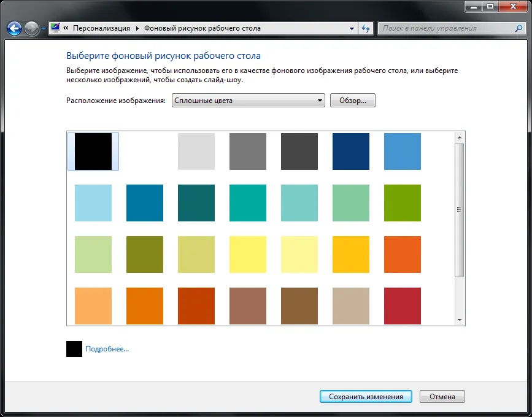Pick the dusty rose-brown swatch
532x417 pixels.
click(x=248, y=306)
